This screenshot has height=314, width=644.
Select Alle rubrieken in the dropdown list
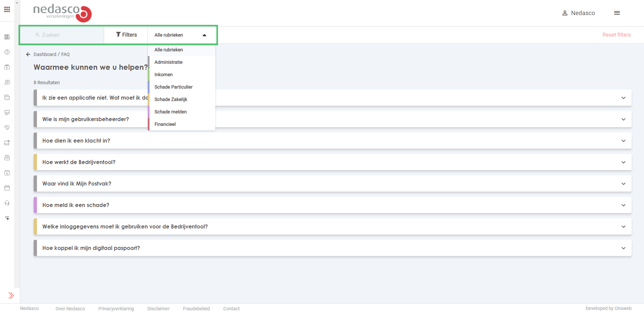[x=182, y=50]
